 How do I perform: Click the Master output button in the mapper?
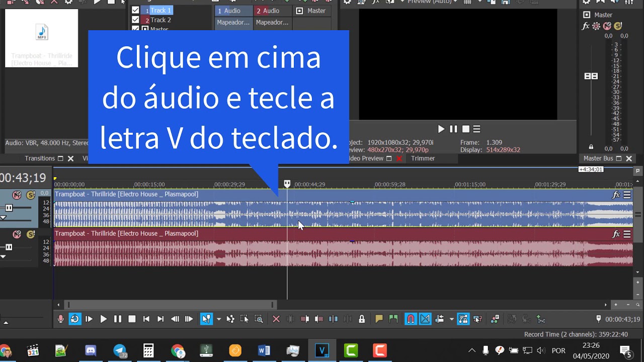tap(311, 11)
